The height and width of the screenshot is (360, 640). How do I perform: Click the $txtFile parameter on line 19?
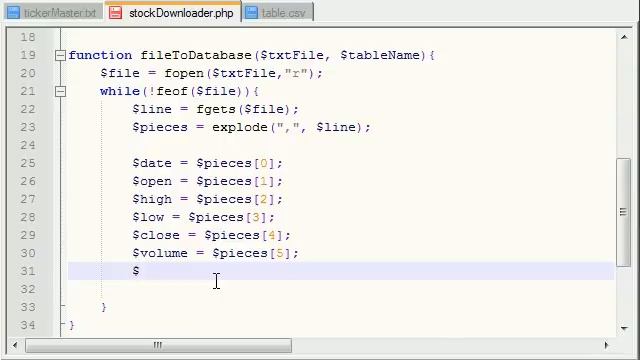(x=292, y=55)
